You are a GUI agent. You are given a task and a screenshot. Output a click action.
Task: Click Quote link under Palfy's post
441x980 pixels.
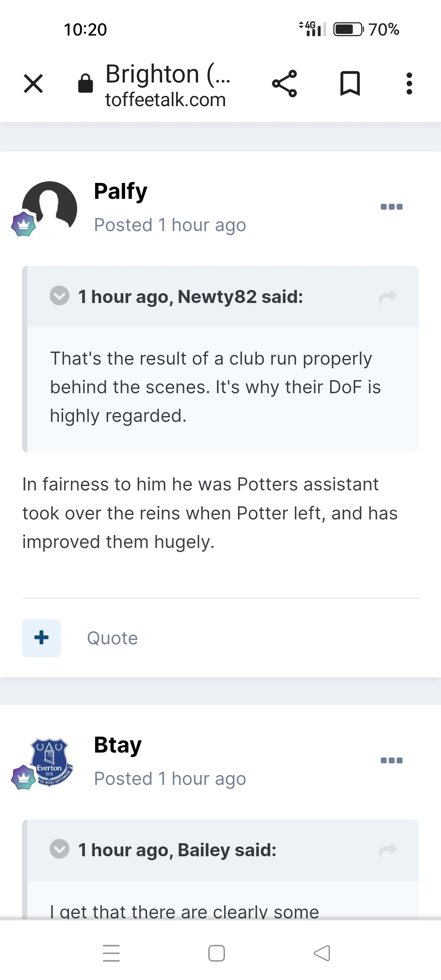pos(112,638)
